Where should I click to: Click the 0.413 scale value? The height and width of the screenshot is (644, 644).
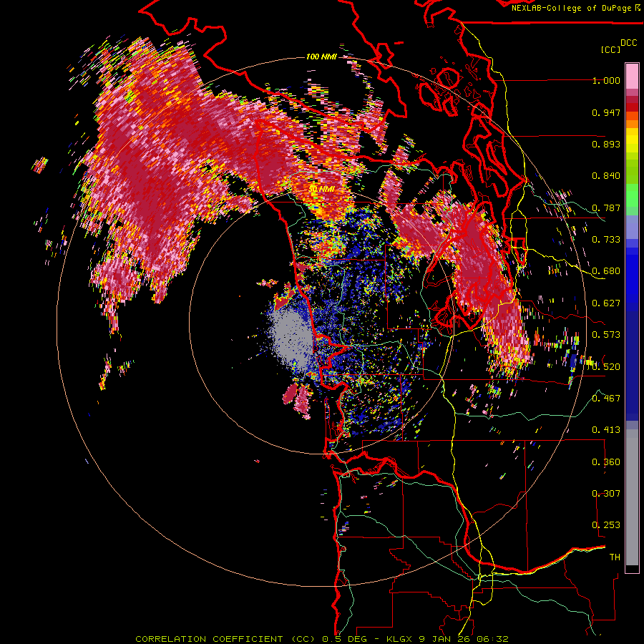(x=606, y=430)
